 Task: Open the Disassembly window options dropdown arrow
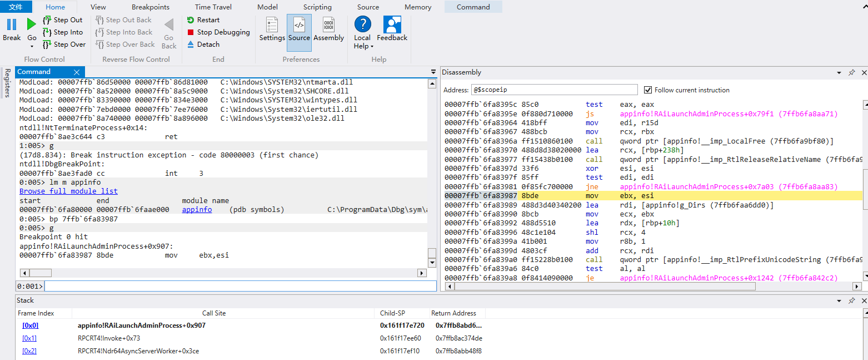(840, 72)
